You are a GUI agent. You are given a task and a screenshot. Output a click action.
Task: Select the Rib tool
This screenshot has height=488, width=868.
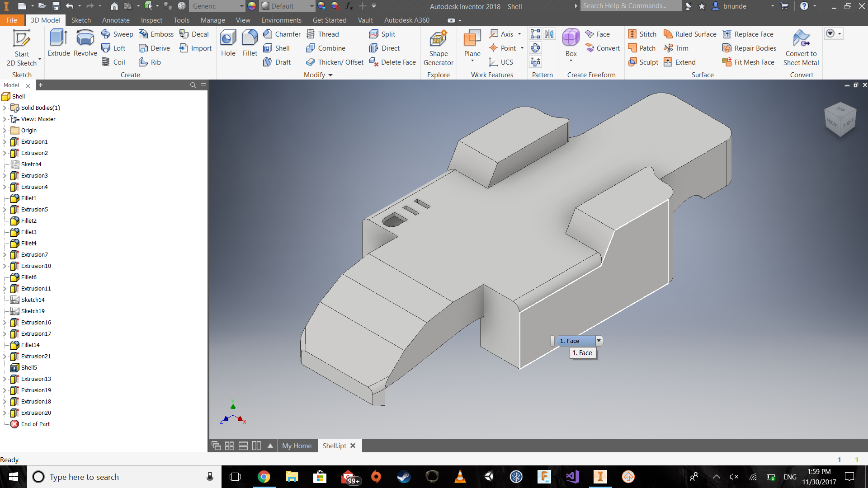pos(150,62)
